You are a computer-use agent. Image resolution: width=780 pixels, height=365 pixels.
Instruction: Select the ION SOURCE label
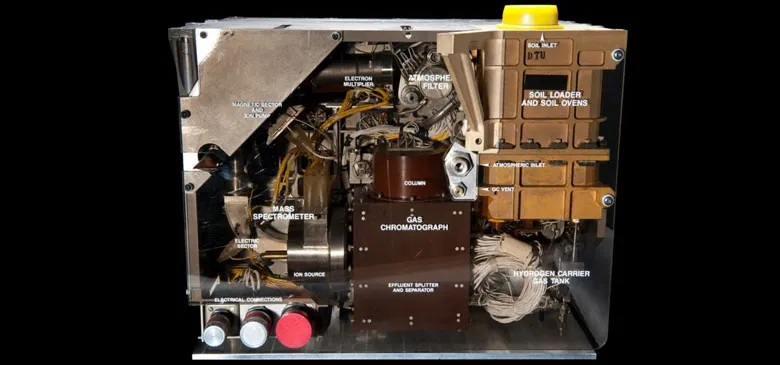tap(309, 274)
